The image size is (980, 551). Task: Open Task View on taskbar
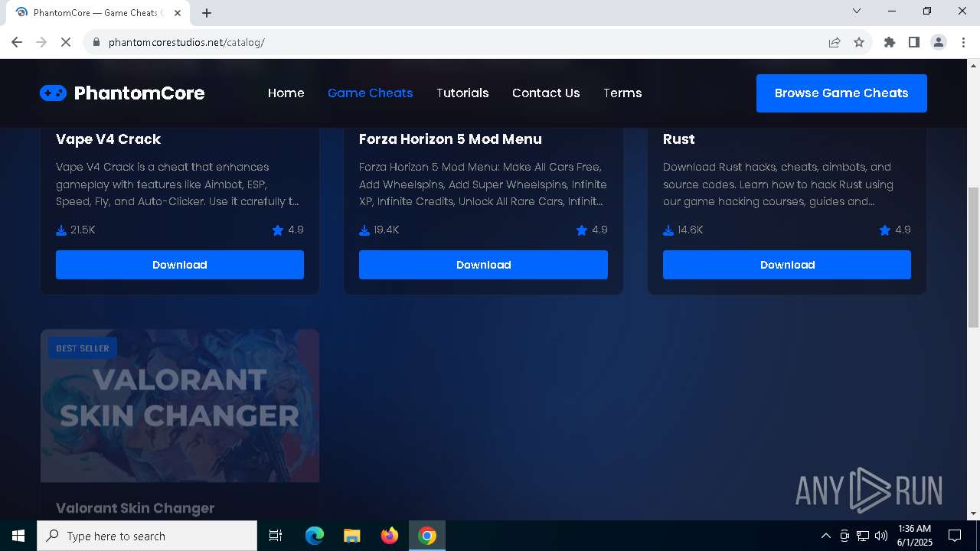276,536
